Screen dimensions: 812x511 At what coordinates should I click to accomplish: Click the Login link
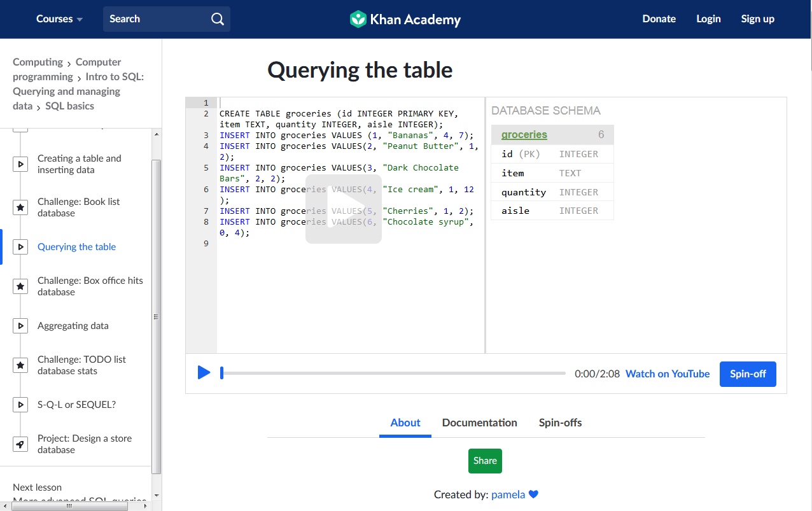(708, 19)
